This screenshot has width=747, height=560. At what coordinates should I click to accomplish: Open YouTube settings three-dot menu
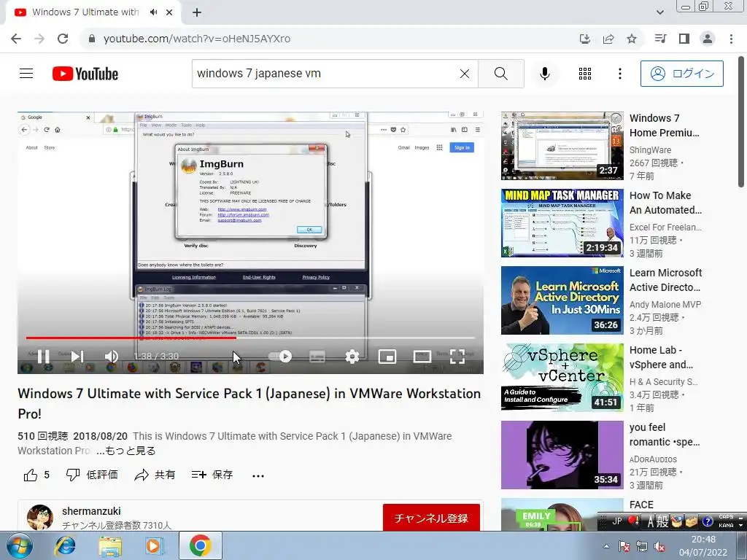click(x=620, y=74)
